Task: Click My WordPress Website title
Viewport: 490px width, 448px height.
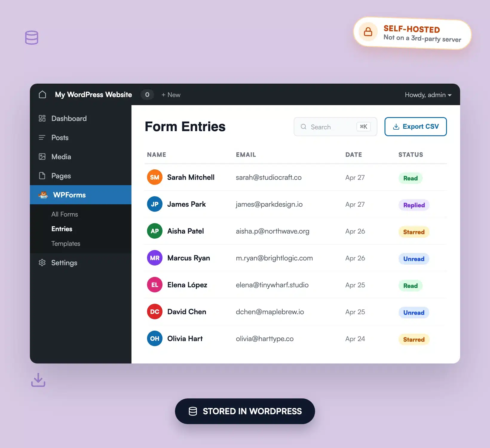Action: 94,95
